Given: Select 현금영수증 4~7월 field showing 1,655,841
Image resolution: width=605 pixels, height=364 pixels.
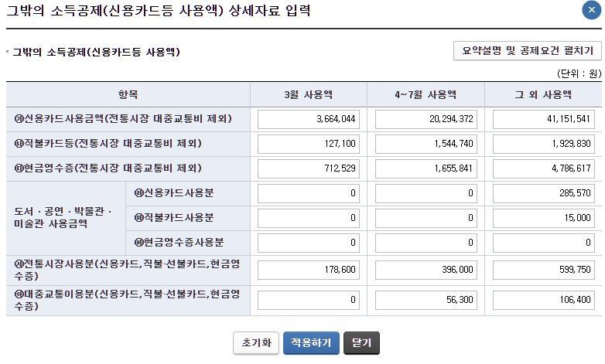Looking at the screenshot, I should [426, 168].
